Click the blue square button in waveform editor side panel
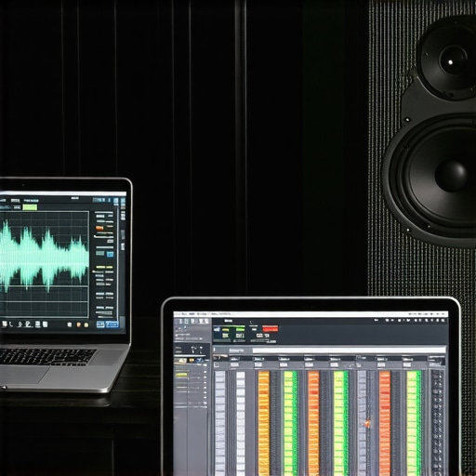The height and width of the screenshot is (476, 476). 110,255
